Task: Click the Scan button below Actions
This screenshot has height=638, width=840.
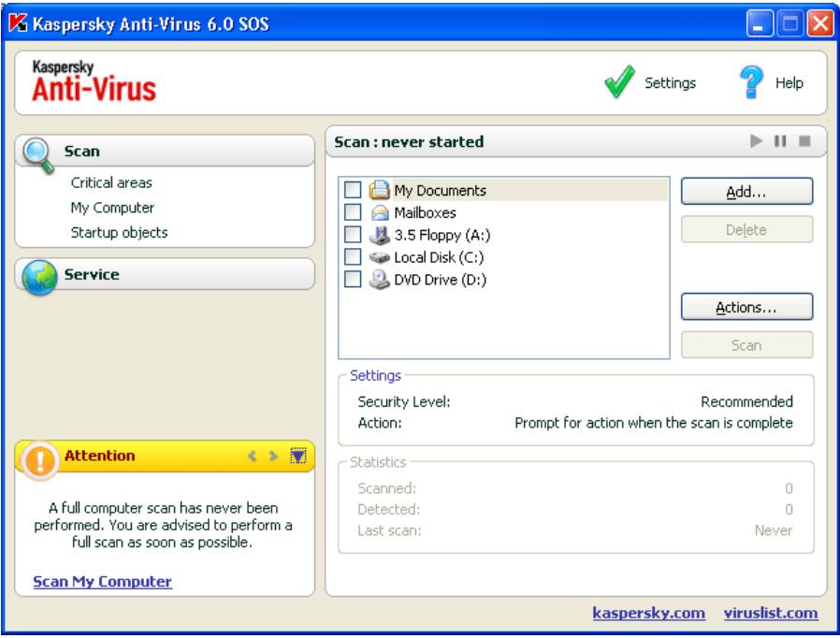Action: point(746,345)
